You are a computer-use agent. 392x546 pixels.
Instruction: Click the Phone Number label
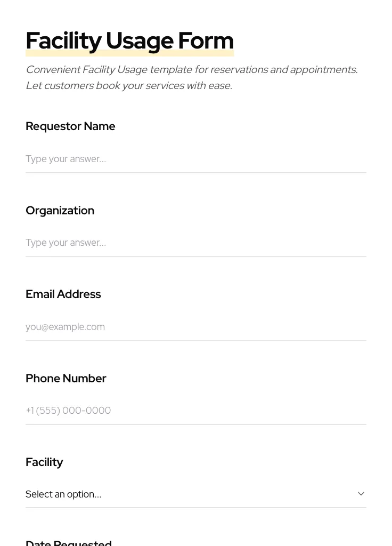click(x=66, y=379)
